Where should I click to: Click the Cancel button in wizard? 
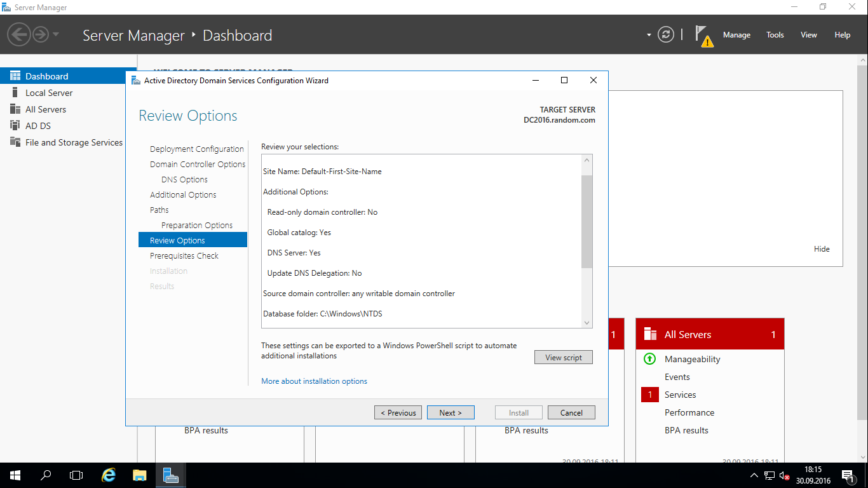point(571,412)
